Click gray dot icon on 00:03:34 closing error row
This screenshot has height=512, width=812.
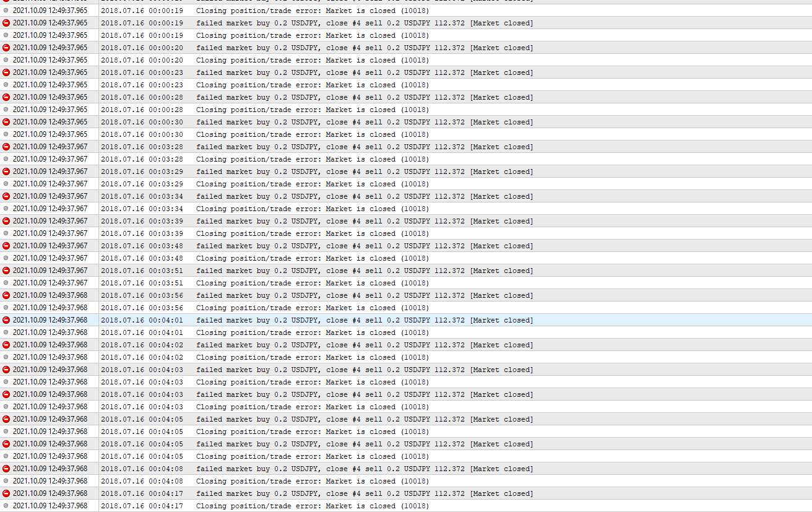coord(6,209)
